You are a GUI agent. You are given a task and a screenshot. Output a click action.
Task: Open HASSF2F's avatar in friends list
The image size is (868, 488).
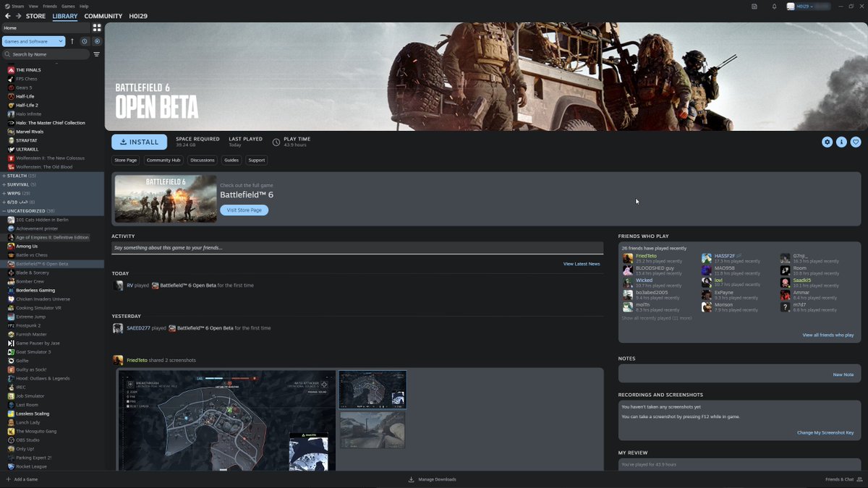click(707, 258)
